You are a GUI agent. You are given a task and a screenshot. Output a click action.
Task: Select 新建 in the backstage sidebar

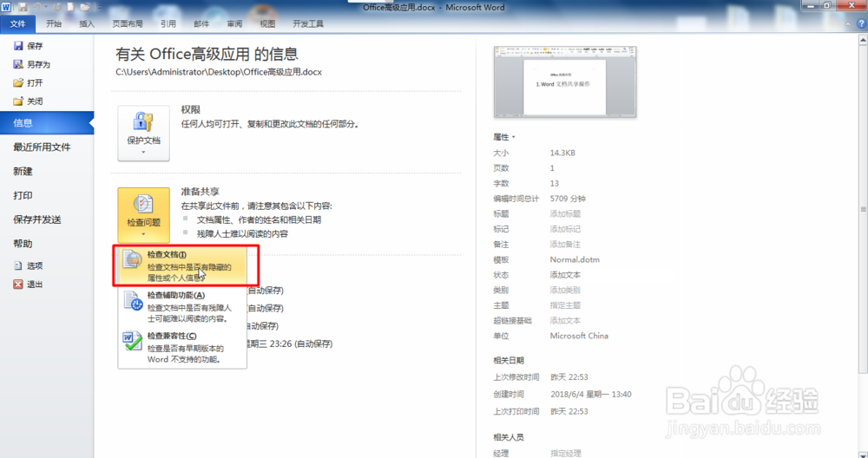coord(23,172)
